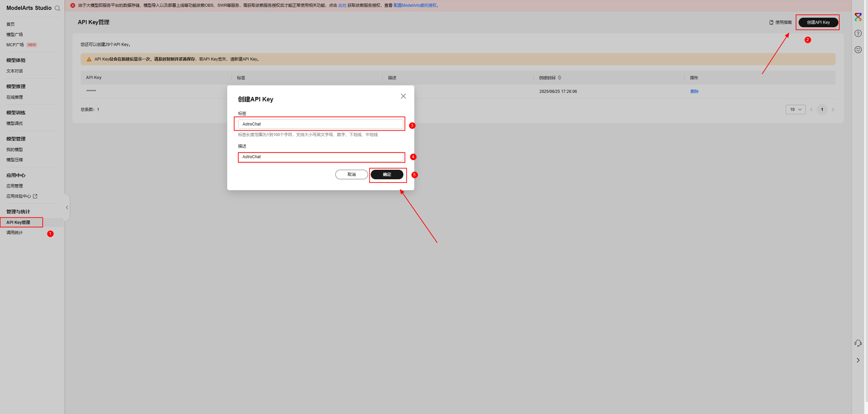Click the smiley feedback icon
This screenshot has width=868, height=414.
[x=858, y=50]
